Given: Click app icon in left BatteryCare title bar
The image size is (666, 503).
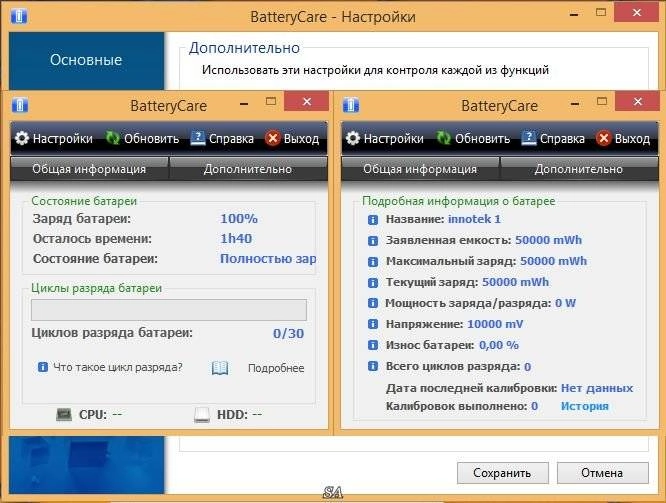Looking at the screenshot, I should [x=20, y=105].
